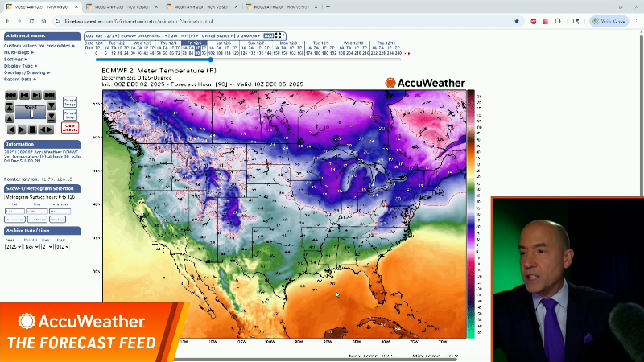The width and height of the screenshot is (644, 362).
Task: Step back one frame
Action: pos(23,96)
